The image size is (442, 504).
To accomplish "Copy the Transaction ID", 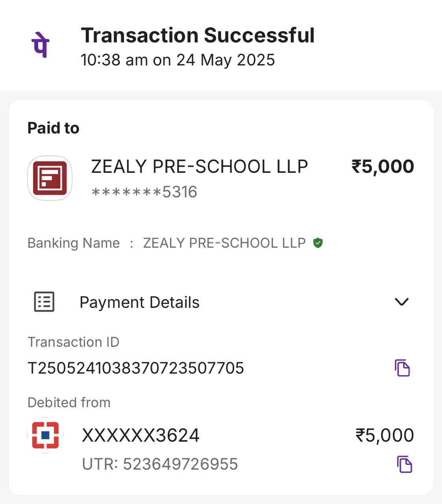I will pyautogui.click(x=402, y=368).
